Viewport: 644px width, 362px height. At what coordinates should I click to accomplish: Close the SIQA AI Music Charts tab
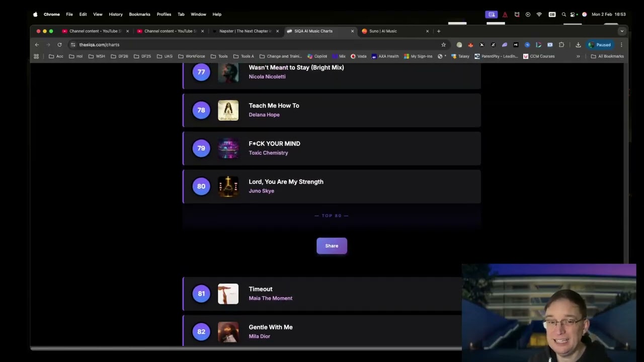point(352,31)
